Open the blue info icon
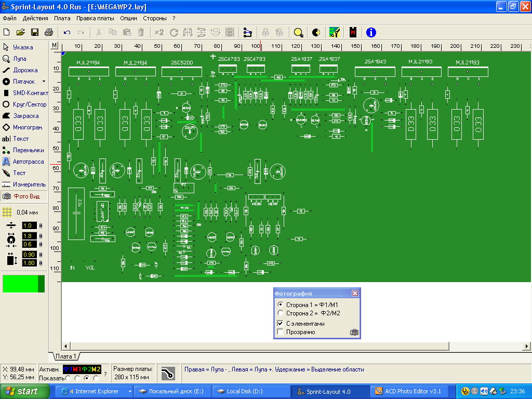 pos(371,32)
